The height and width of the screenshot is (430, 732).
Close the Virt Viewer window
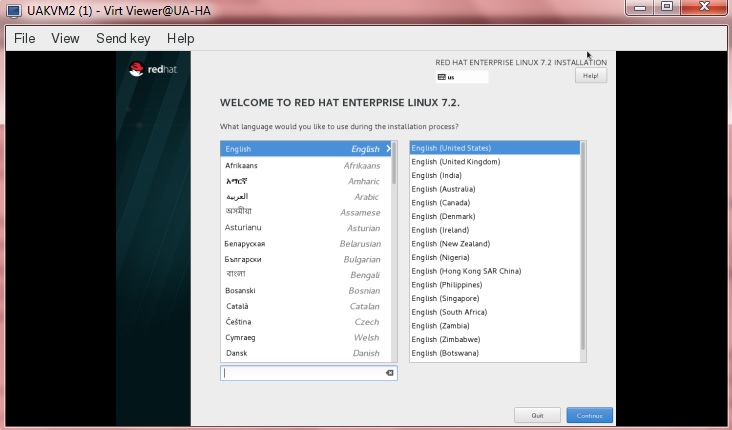point(704,7)
